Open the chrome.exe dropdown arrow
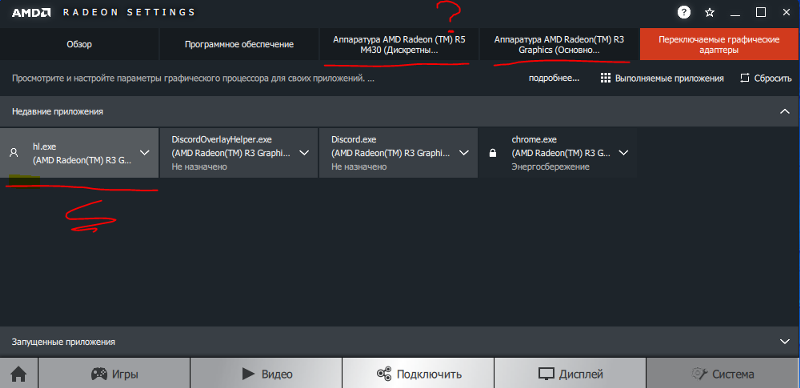 pos(623,153)
